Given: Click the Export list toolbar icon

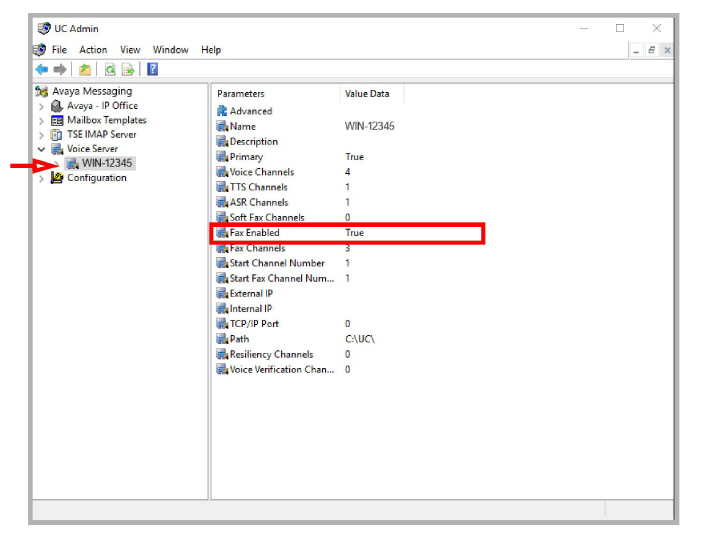Looking at the screenshot, I should click(128, 69).
